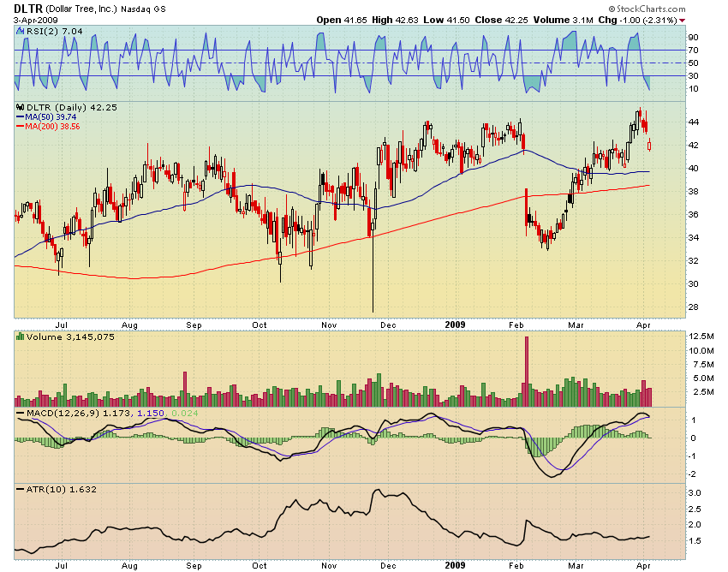
Task: Click the 1.5 label on the ATR axis
Action: (695, 541)
